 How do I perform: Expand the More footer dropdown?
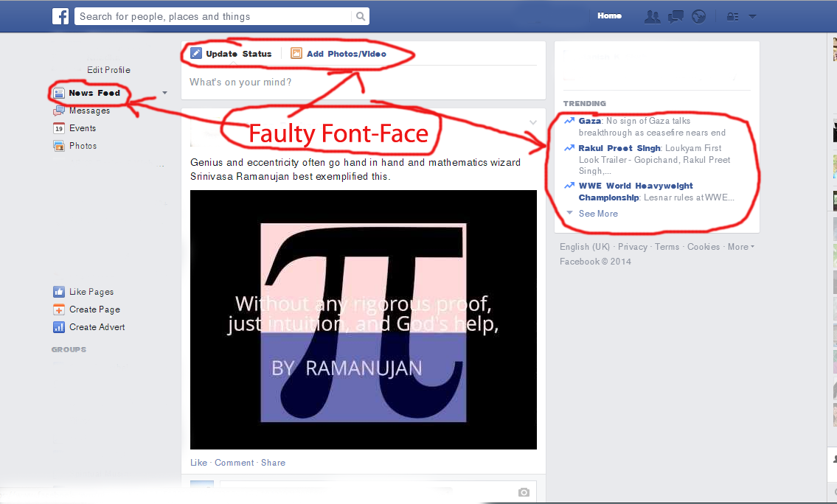click(x=741, y=246)
